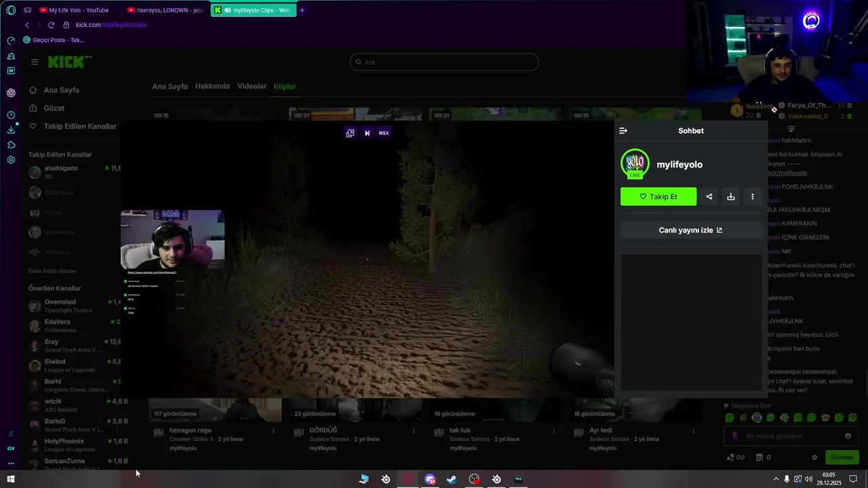The height and width of the screenshot is (488, 868).
Task: Open chat settings gear icon
Action: pos(814,457)
